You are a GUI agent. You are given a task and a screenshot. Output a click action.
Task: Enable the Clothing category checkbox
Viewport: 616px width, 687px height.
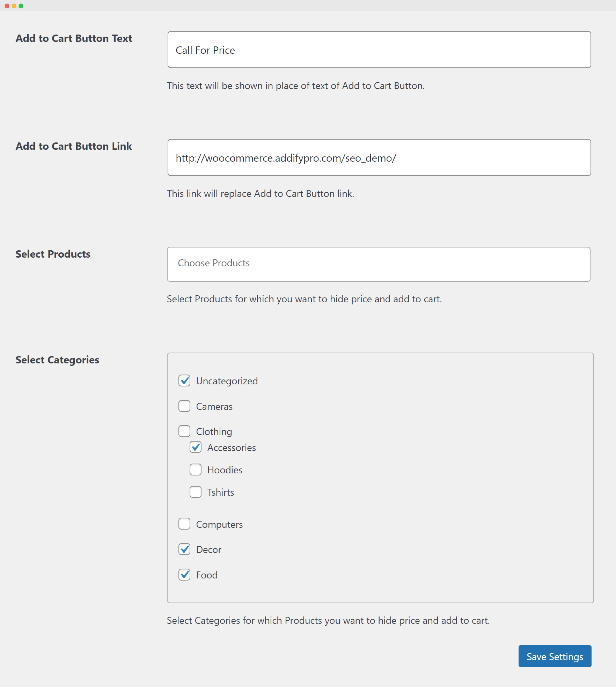184,431
